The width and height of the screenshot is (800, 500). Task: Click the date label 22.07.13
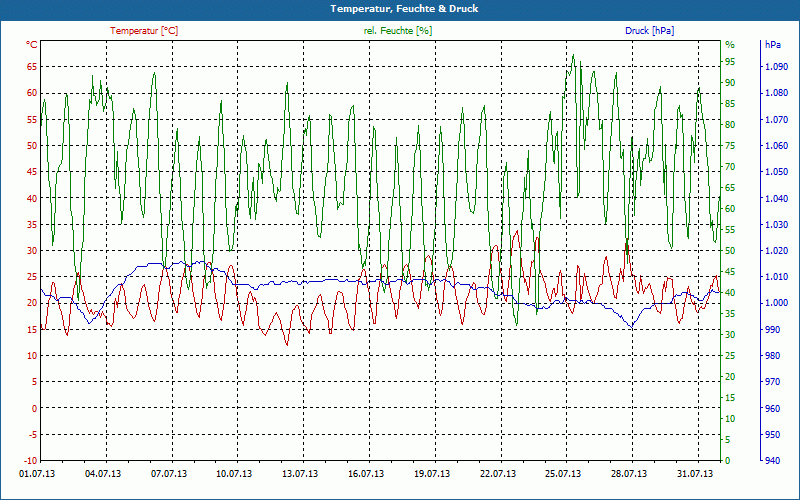498,474
